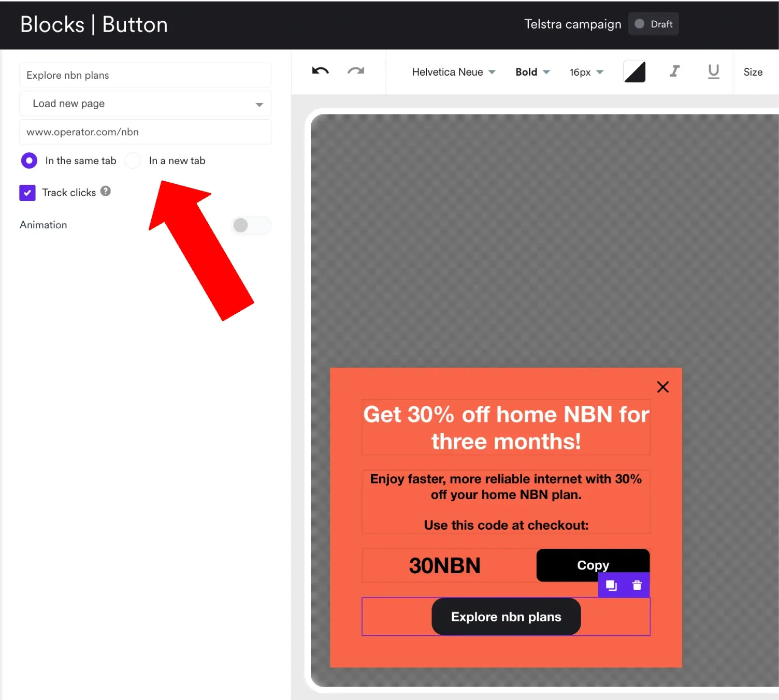The image size is (779, 700).
Task: Delete the selected button block
Action: pos(637,585)
